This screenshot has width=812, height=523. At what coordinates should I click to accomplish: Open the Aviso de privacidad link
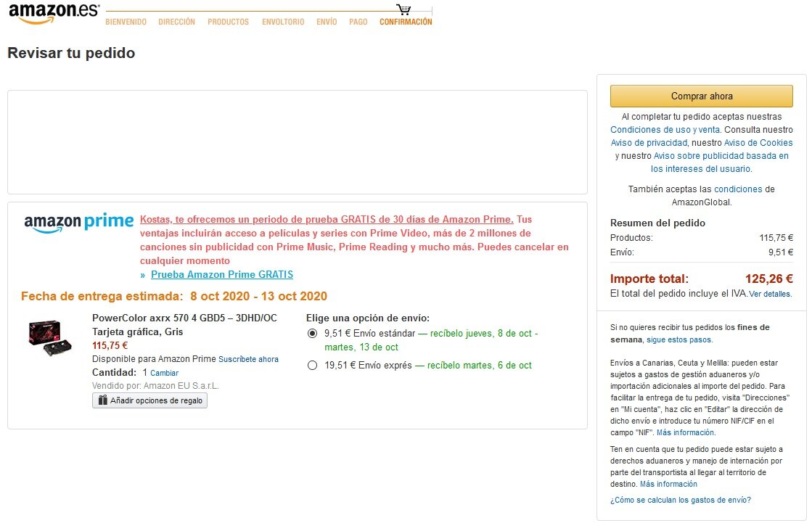pos(649,143)
